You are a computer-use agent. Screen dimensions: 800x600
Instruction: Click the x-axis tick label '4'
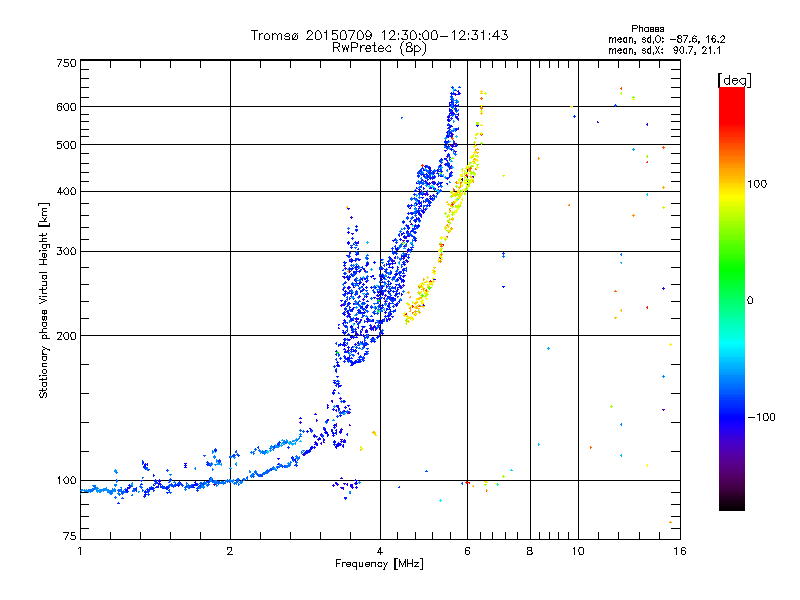(380, 551)
